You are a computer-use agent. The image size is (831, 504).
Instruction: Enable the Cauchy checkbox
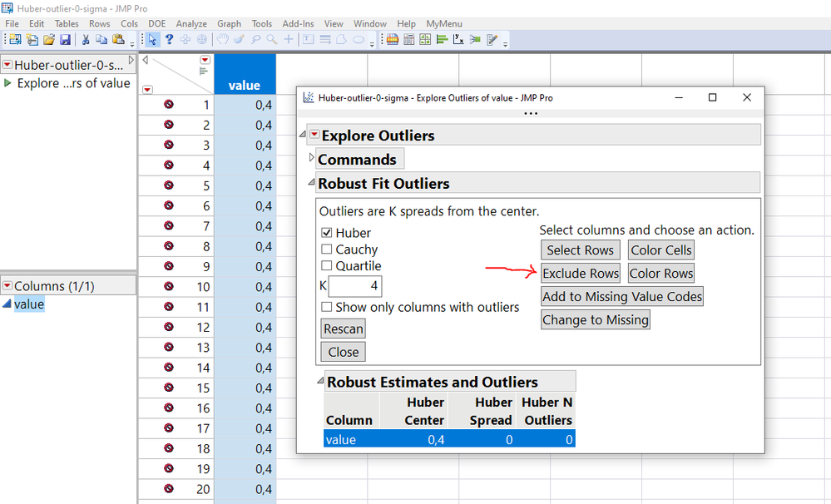click(326, 250)
